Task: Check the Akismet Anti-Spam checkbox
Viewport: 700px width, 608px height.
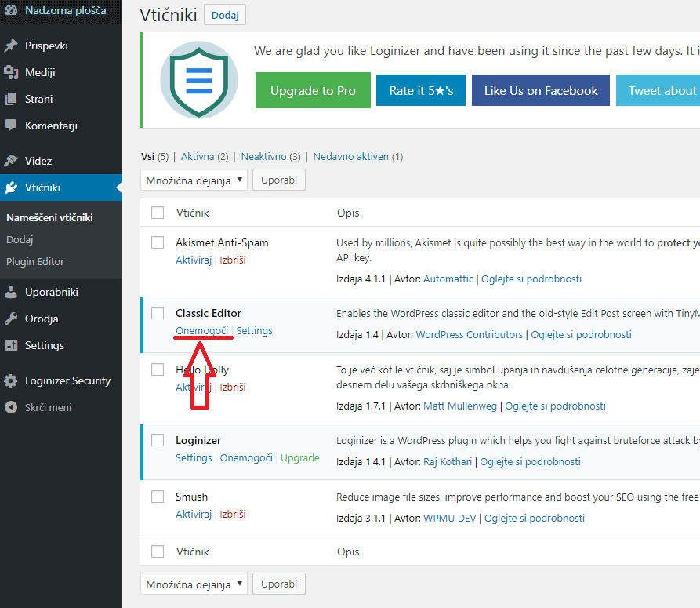Action: (x=158, y=242)
